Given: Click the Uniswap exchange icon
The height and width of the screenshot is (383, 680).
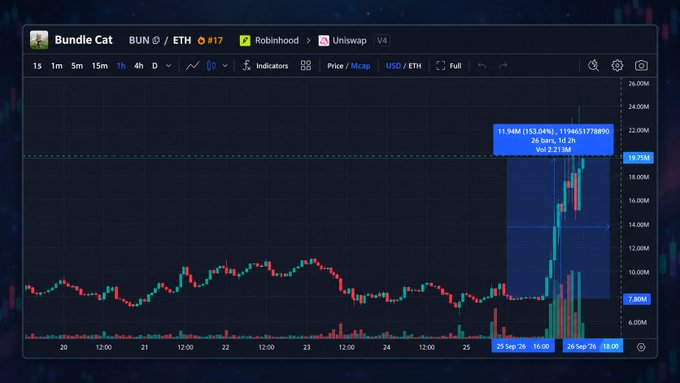Looking at the screenshot, I should 324,40.
